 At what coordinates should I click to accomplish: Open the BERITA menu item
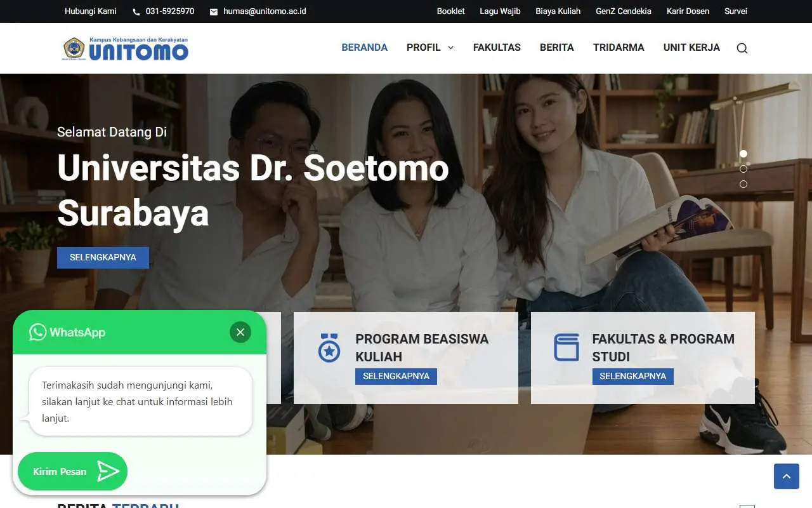[557, 48]
